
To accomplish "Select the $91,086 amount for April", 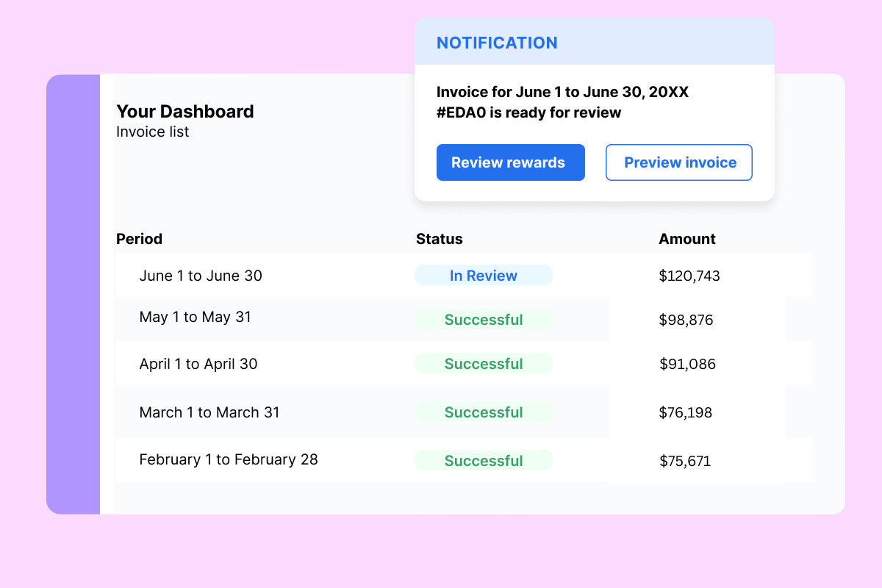I will tap(686, 365).
